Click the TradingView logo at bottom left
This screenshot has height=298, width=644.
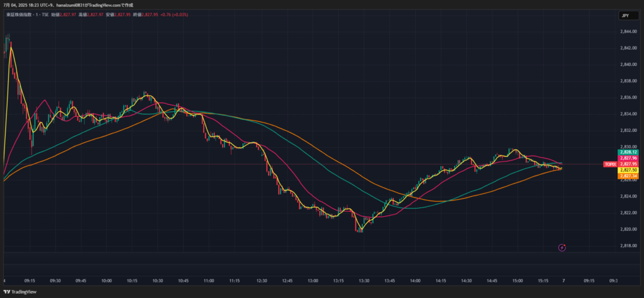[20, 292]
